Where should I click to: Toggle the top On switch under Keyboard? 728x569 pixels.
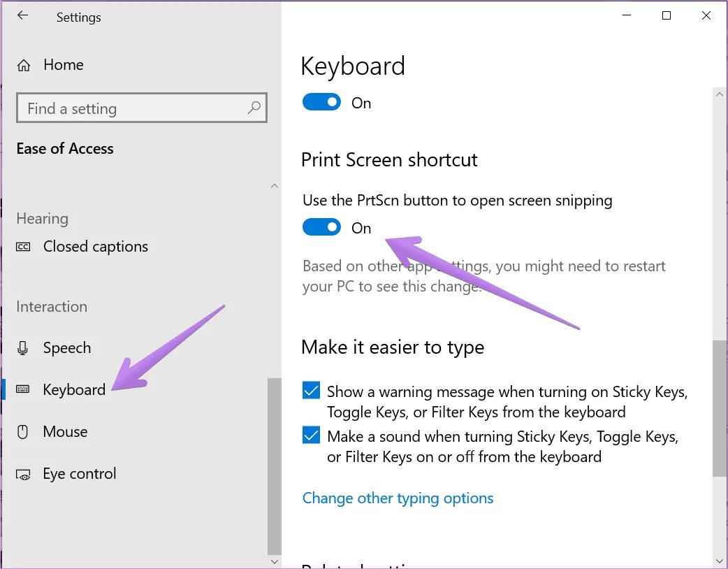tap(321, 103)
